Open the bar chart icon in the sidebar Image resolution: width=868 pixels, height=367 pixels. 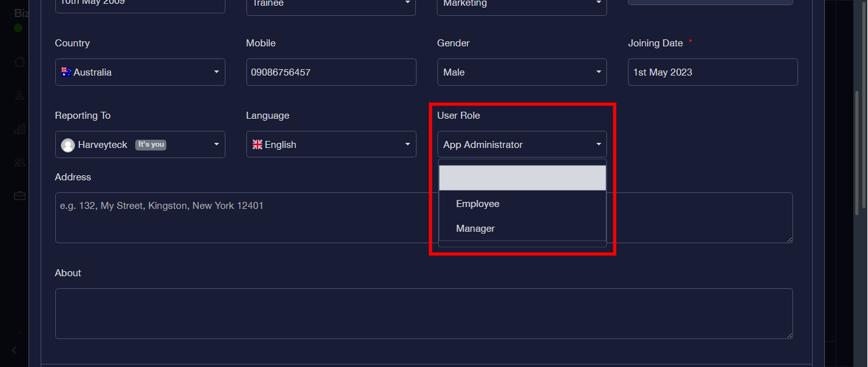click(x=20, y=129)
